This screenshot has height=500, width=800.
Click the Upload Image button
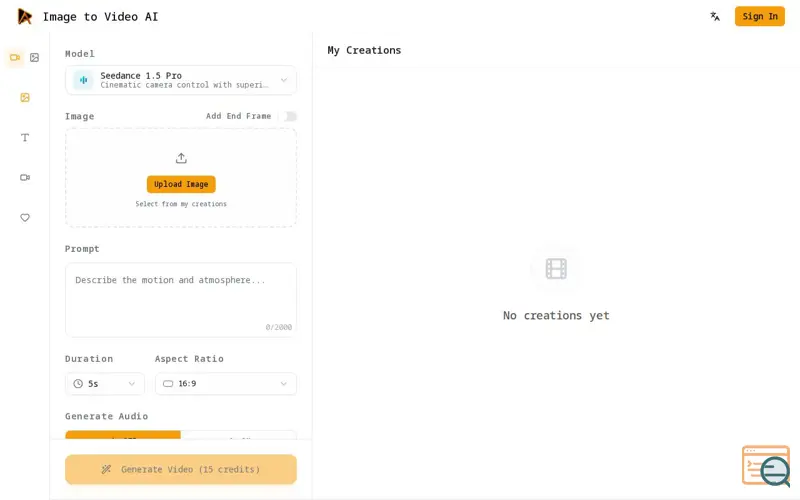[x=181, y=184]
